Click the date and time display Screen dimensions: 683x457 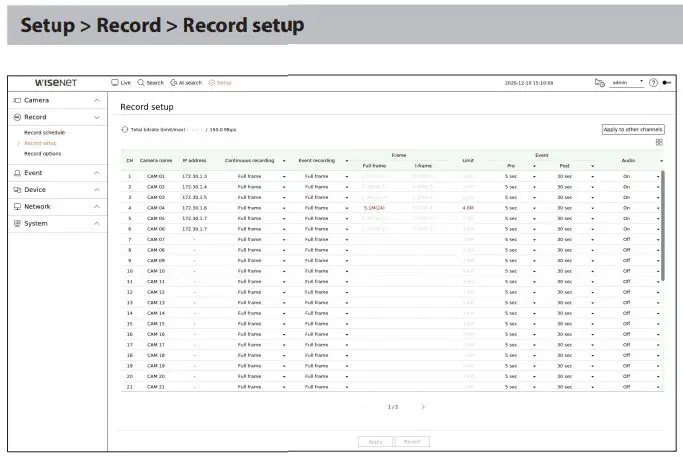(x=529, y=83)
